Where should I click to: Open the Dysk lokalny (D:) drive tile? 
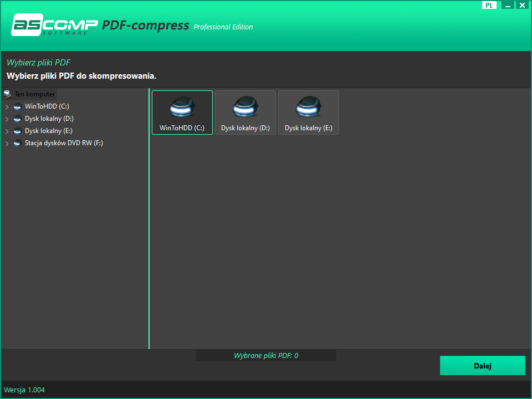[245, 112]
